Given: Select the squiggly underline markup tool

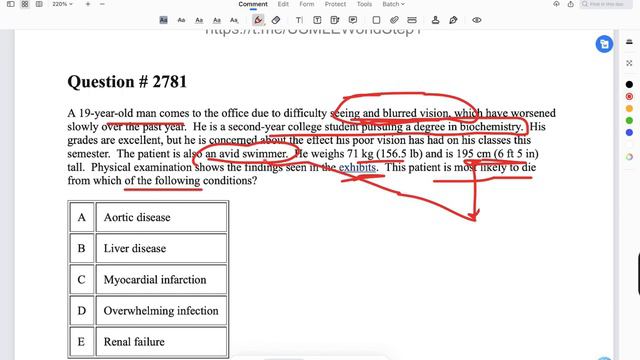Looking at the screenshot, I should point(217,20).
